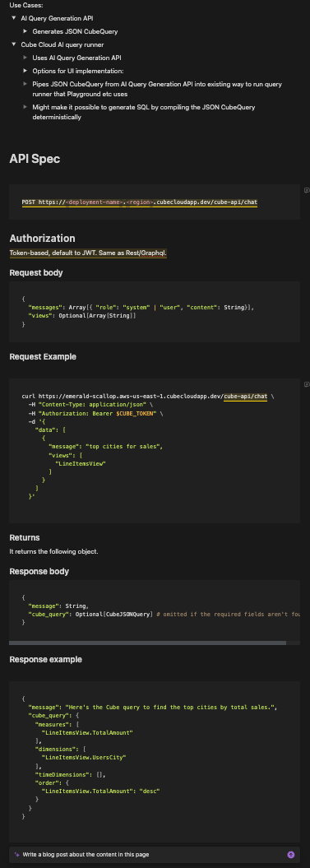
Task: Open comment icon beside the curl code block
Action: click(306, 384)
